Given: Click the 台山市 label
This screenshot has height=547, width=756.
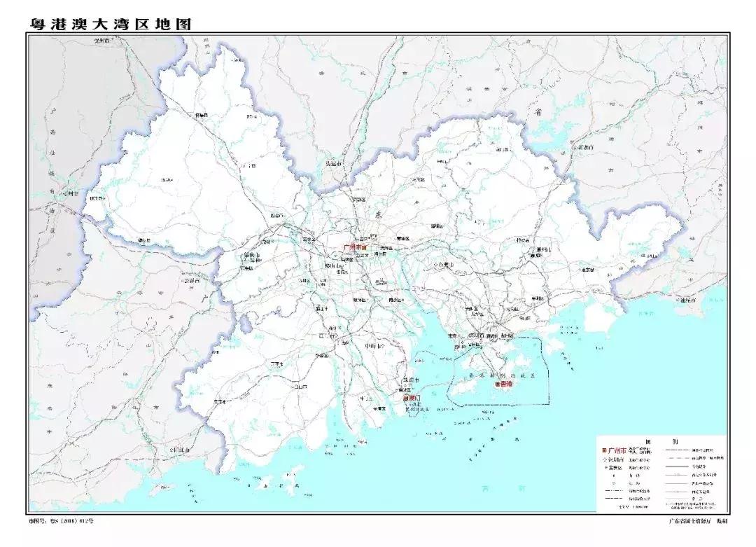Looking at the screenshot, I should point(301,387).
